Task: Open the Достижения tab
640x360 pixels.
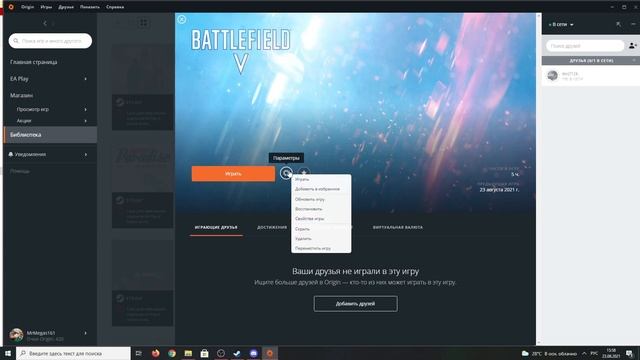Action: click(x=272, y=227)
